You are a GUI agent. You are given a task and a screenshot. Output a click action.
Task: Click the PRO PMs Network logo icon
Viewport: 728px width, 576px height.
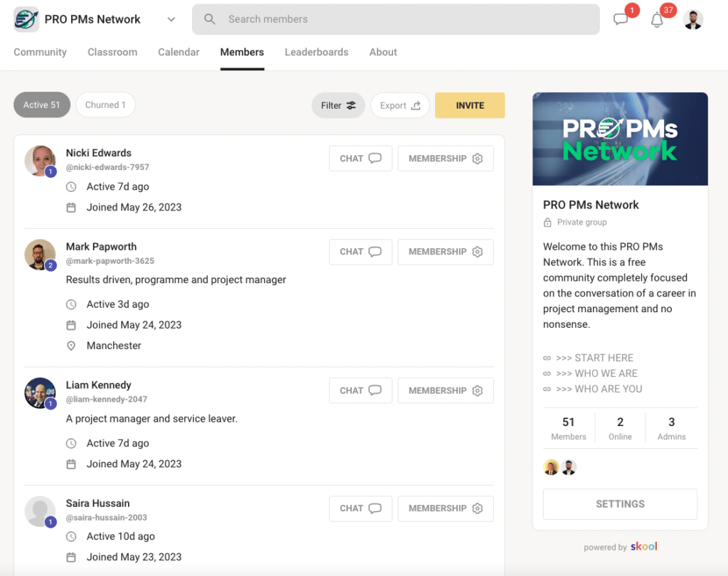click(26, 19)
